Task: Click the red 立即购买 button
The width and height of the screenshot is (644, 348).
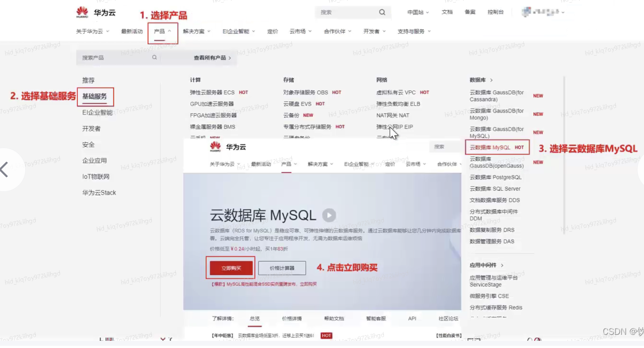Action: pos(231,268)
